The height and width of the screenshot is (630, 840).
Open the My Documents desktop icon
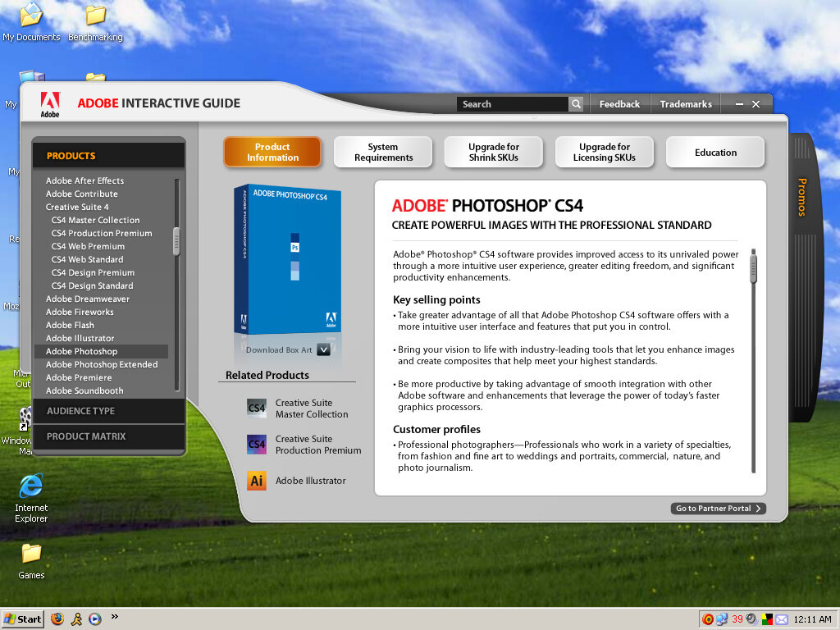pyautogui.click(x=31, y=21)
